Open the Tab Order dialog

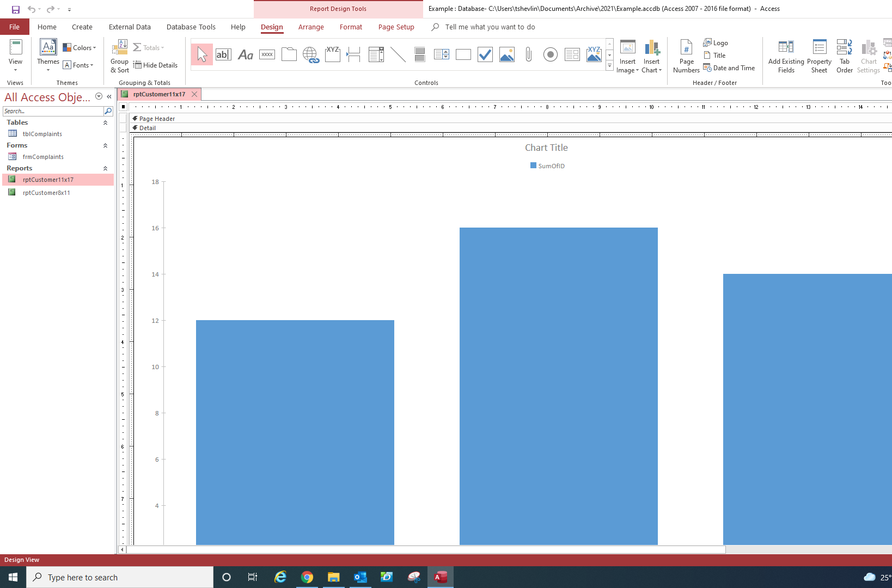point(845,56)
